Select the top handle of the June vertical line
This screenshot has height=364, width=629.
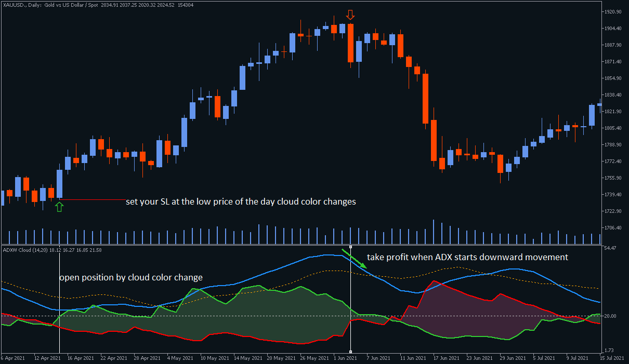351,247
